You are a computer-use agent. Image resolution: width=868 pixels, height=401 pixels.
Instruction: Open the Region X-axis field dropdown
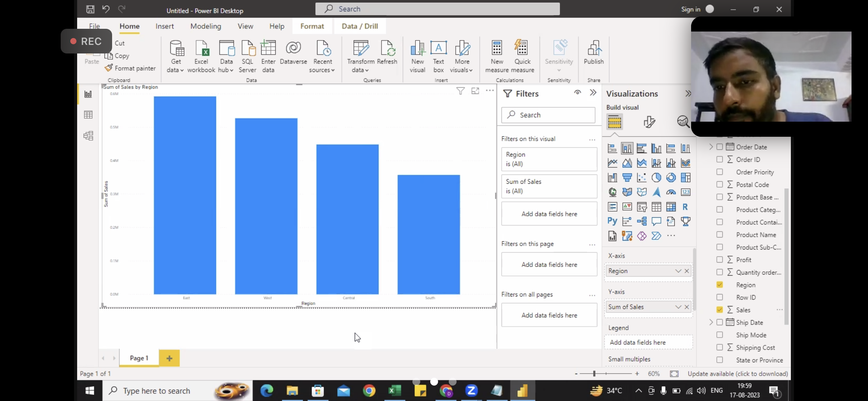coord(678,271)
